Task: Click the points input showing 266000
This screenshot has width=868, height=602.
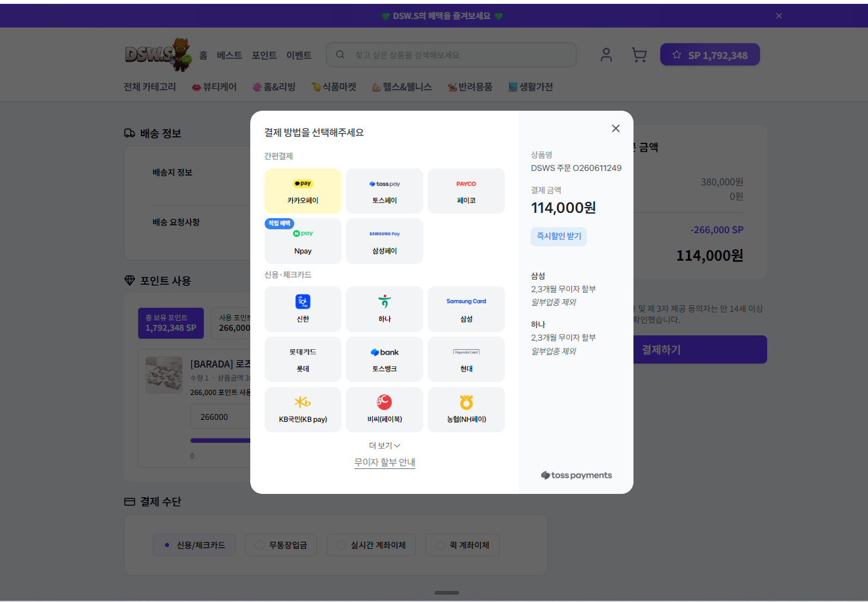Action: (220, 417)
